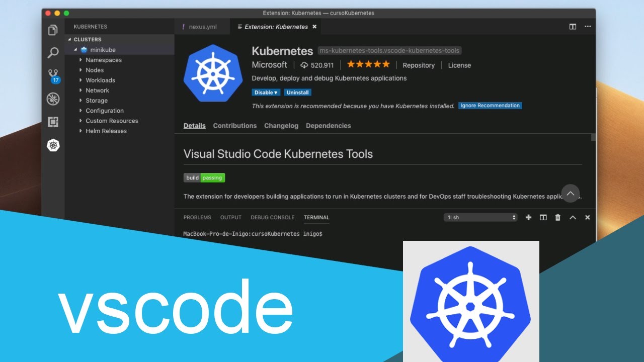Open the Changelog tab
Image resolution: width=644 pixels, height=362 pixels.
point(281,126)
